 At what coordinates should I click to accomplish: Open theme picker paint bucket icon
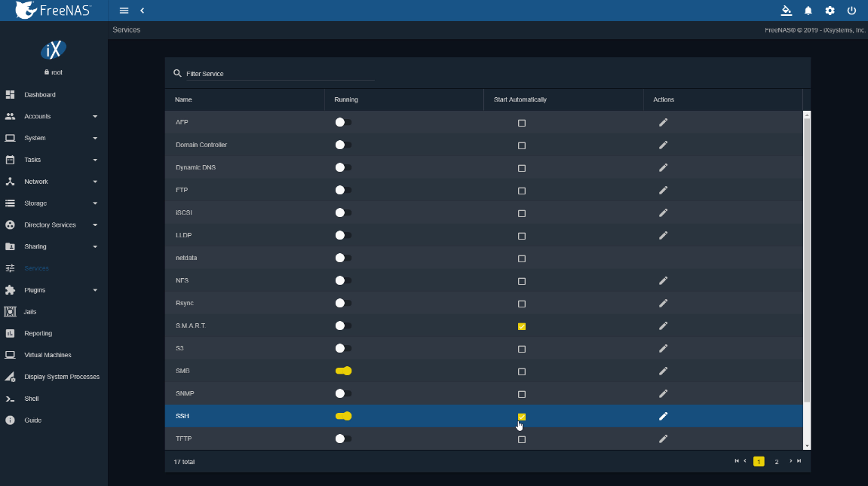(786, 11)
